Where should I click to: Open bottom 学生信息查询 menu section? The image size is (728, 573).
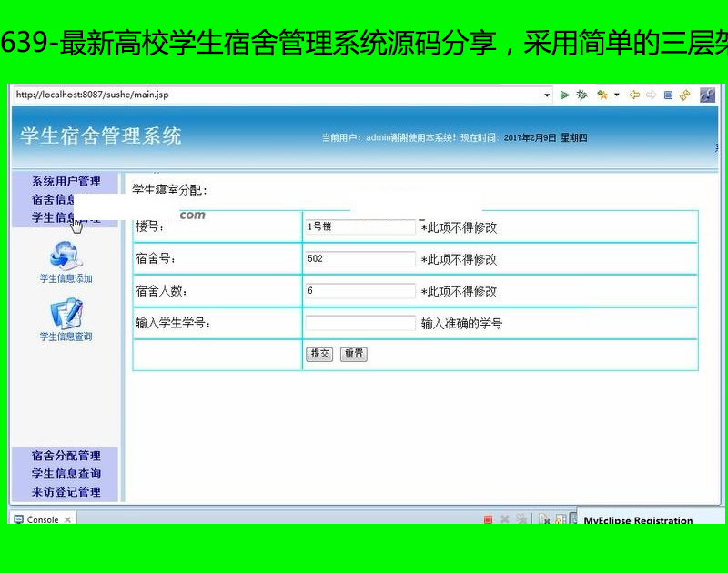(66, 474)
